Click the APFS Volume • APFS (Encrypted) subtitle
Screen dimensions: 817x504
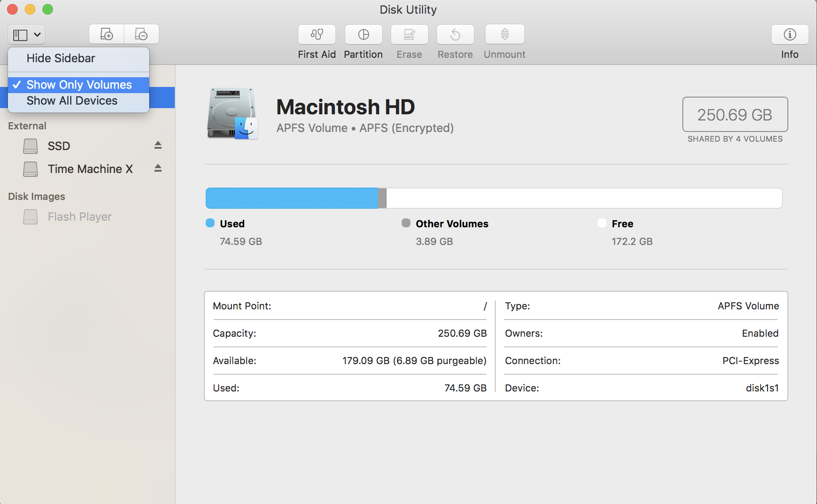coord(365,128)
